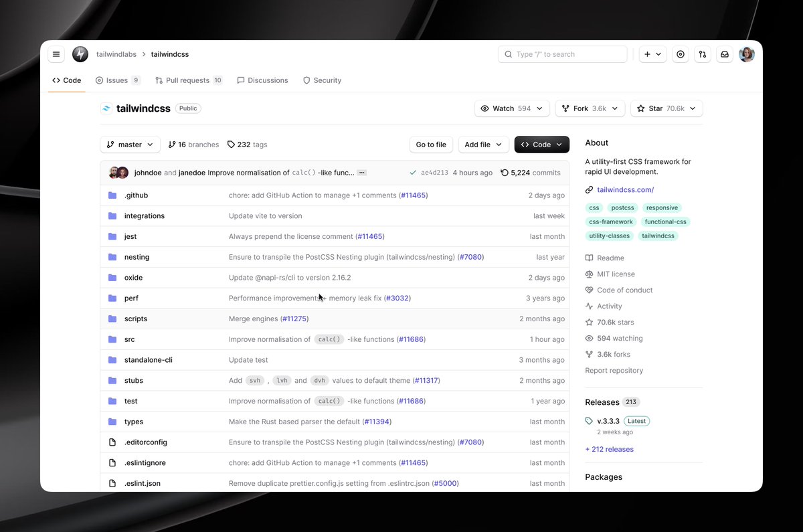The width and height of the screenshot is (803, 532).
Task: Click the .github folder icon
Action: 112,195
